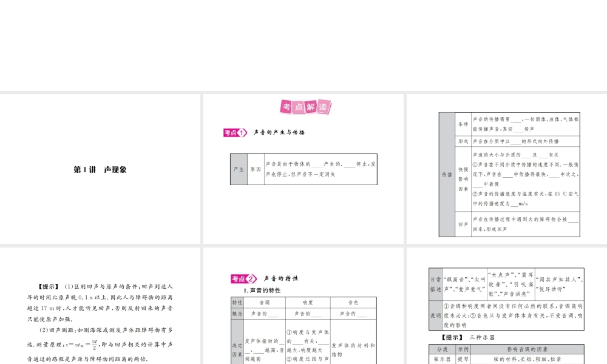The image size is (607, 364).
Task: Click the 响度 column header
Action: 308,303
